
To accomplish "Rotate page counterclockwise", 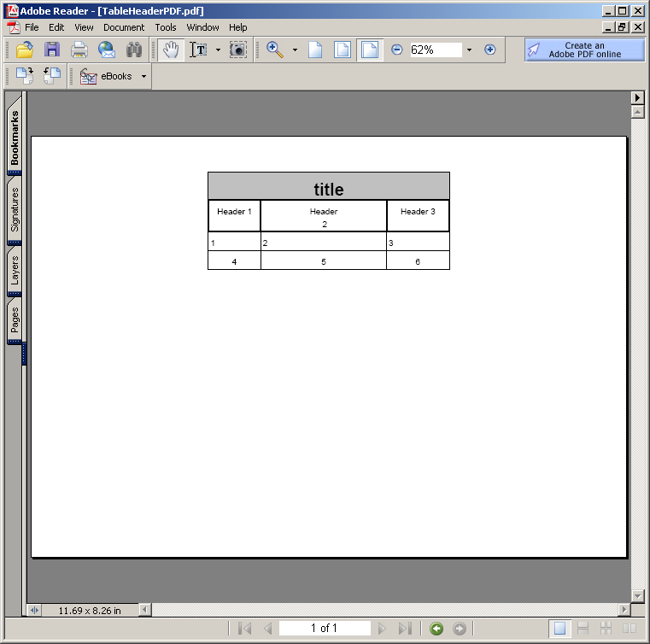I will tap(52, 76).
